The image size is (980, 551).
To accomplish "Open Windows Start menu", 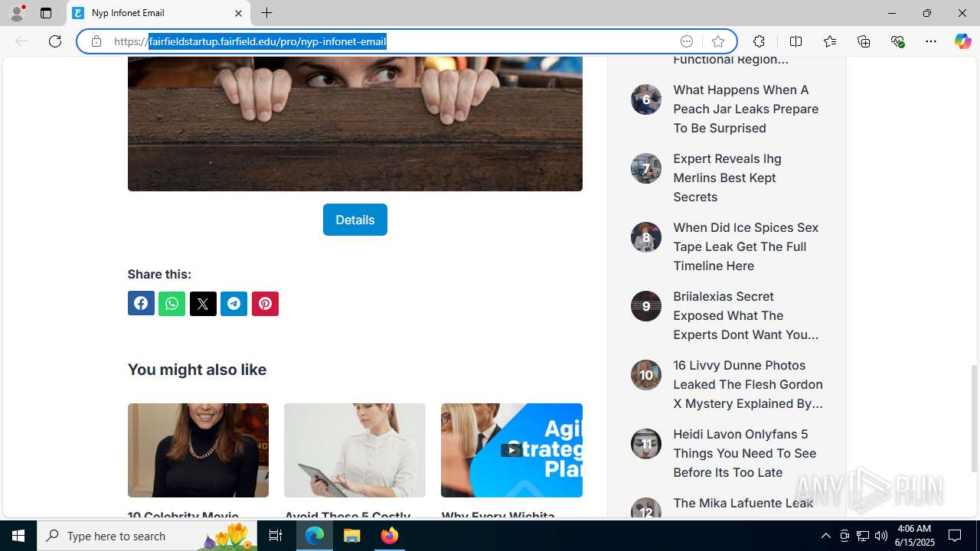I will coord(18,536).
